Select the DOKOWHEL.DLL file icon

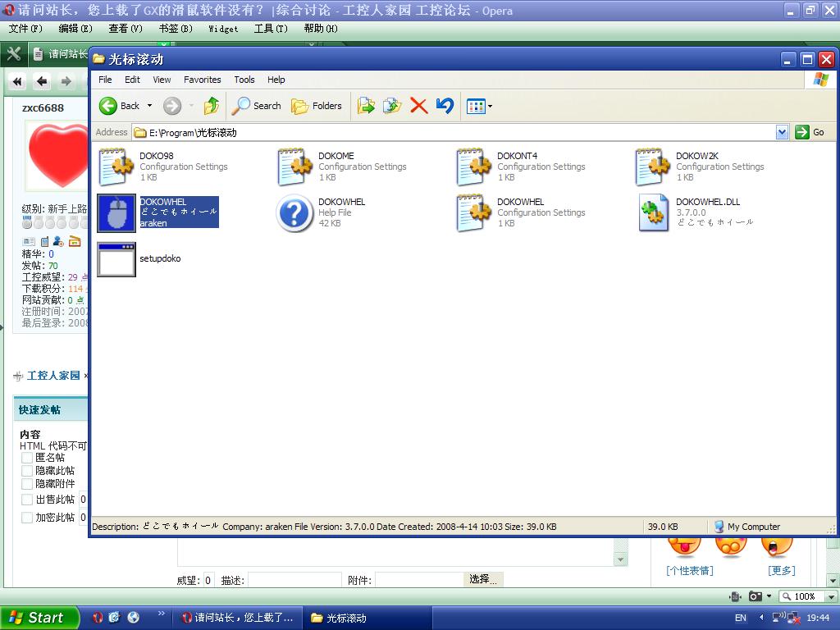coord(654,213)
